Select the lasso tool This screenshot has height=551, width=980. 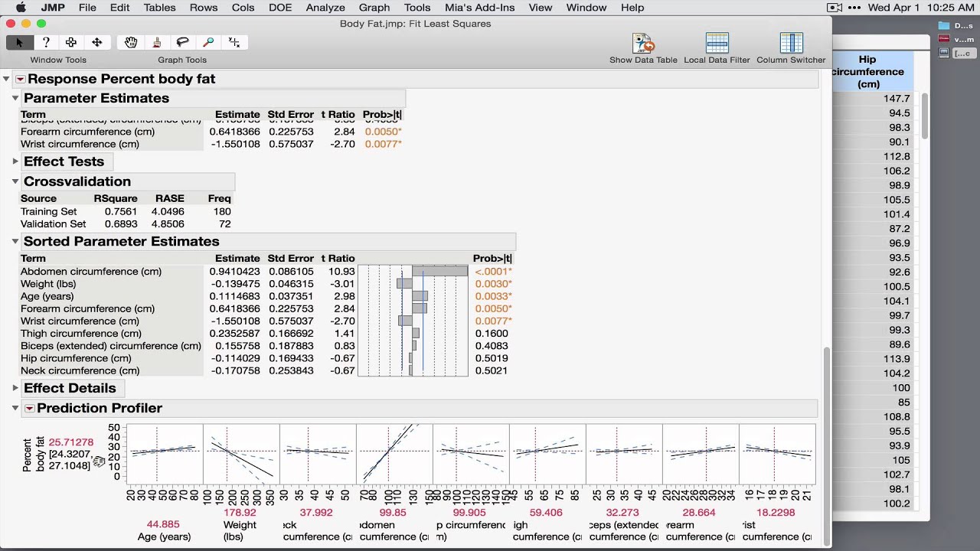click(x=182, y=42)
